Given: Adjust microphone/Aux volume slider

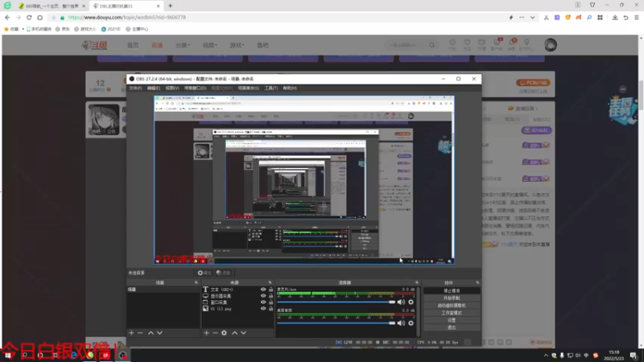Looking at the screenshot, I should (x=336, y=302).
